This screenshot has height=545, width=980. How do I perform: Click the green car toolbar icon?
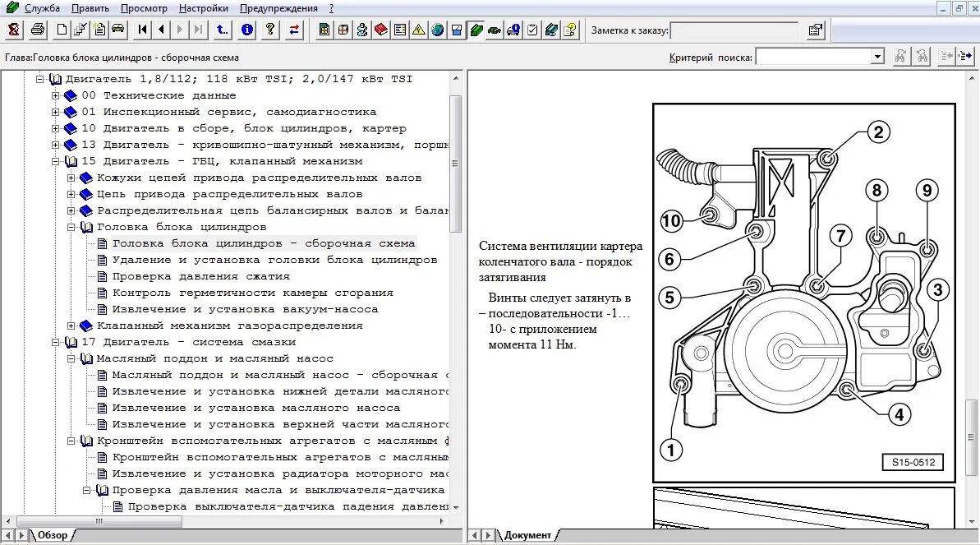[x=495, y=30]
